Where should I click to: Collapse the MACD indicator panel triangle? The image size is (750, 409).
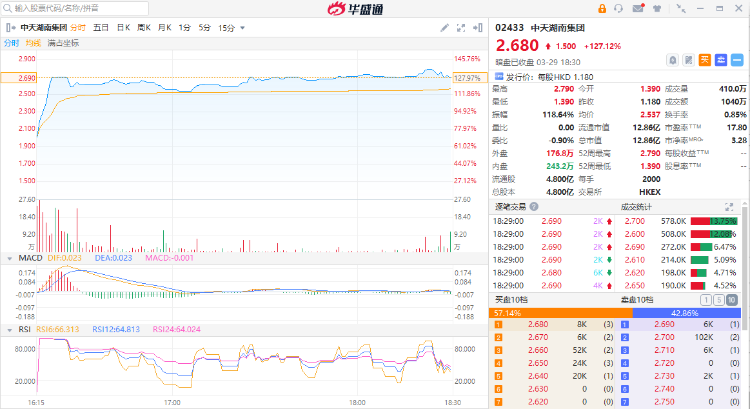pyautogui.click(x=10, y=258)
